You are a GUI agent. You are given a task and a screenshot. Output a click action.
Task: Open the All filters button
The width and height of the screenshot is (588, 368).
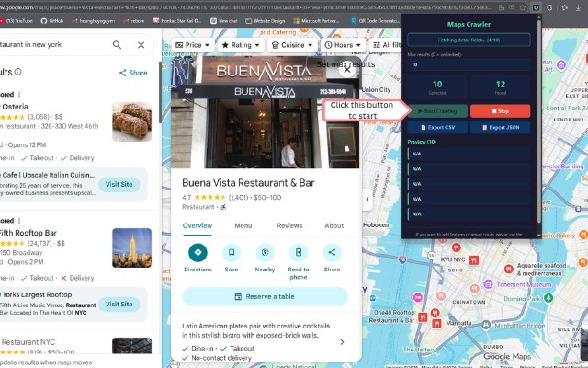coord(386,45)
